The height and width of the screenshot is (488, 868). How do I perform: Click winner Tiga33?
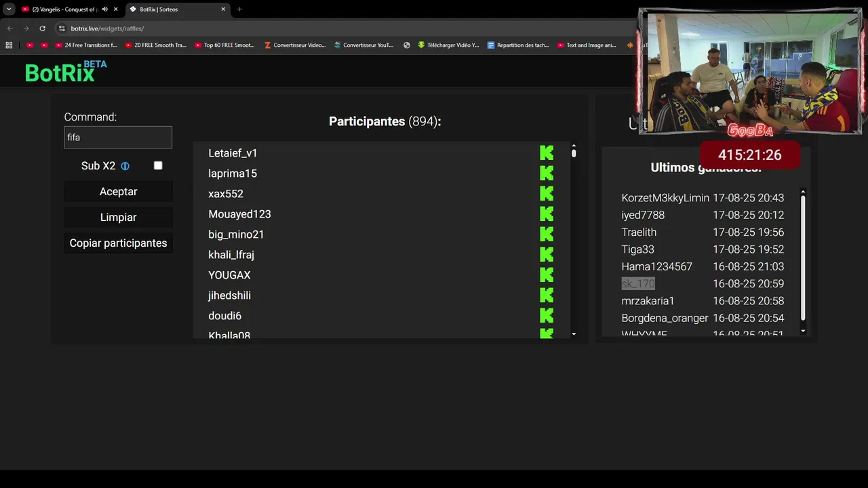(x=638, y=249)
